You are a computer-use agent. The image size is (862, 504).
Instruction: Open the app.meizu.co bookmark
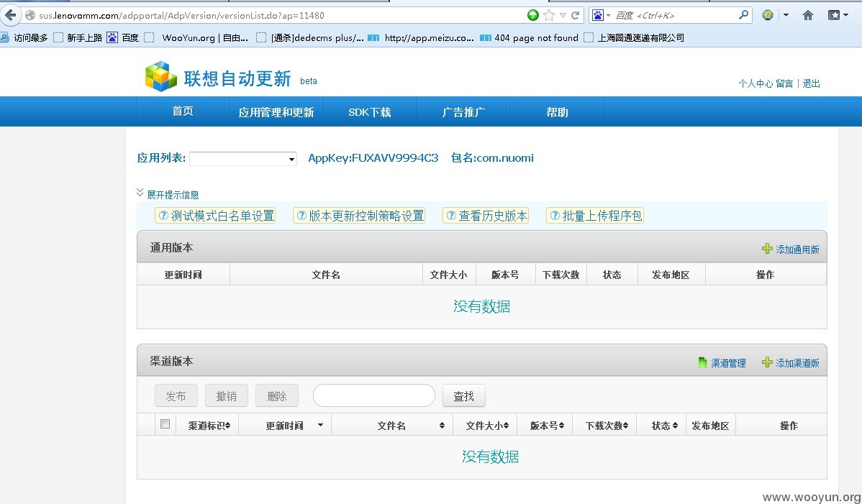(x=420, y=38)
